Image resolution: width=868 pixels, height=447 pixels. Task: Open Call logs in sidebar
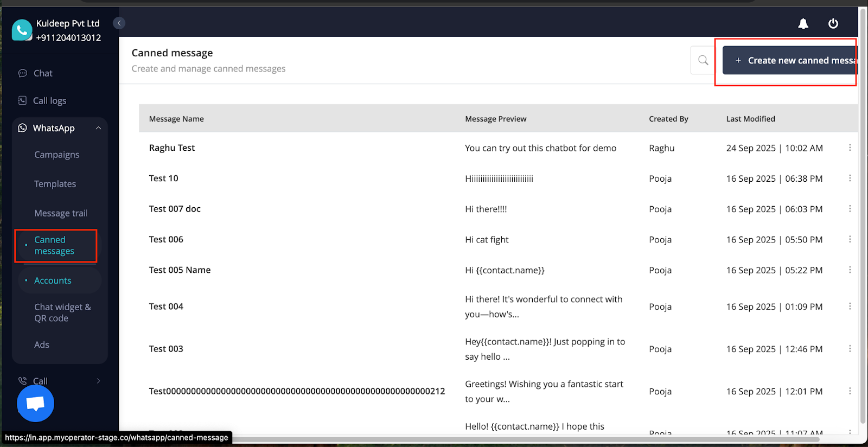pos(49,100)
